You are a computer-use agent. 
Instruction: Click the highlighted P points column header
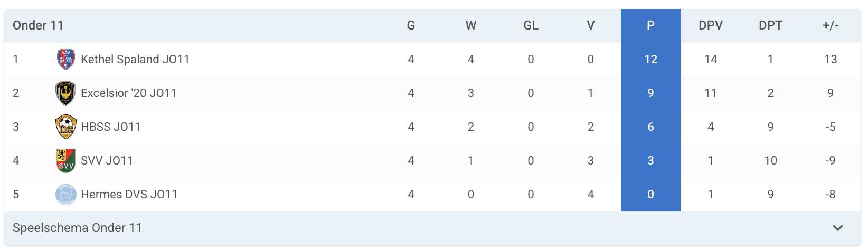click(650, 25)
